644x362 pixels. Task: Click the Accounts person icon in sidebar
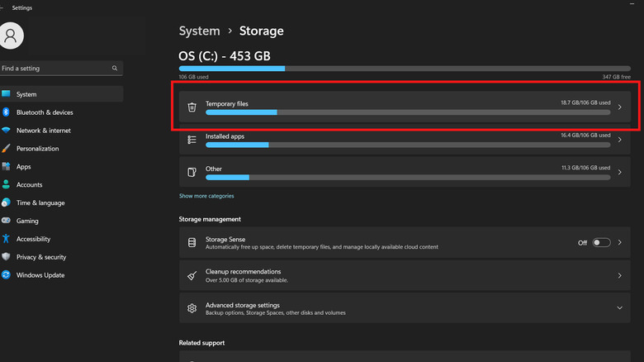click(x=6, y=184)
